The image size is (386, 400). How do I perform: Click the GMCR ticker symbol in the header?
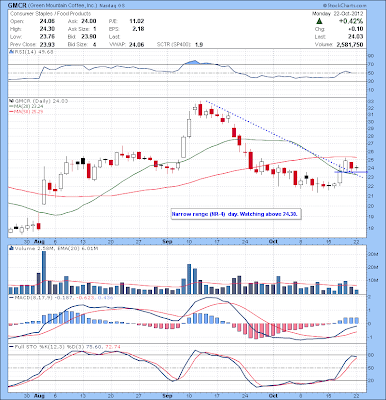point(17,6)
